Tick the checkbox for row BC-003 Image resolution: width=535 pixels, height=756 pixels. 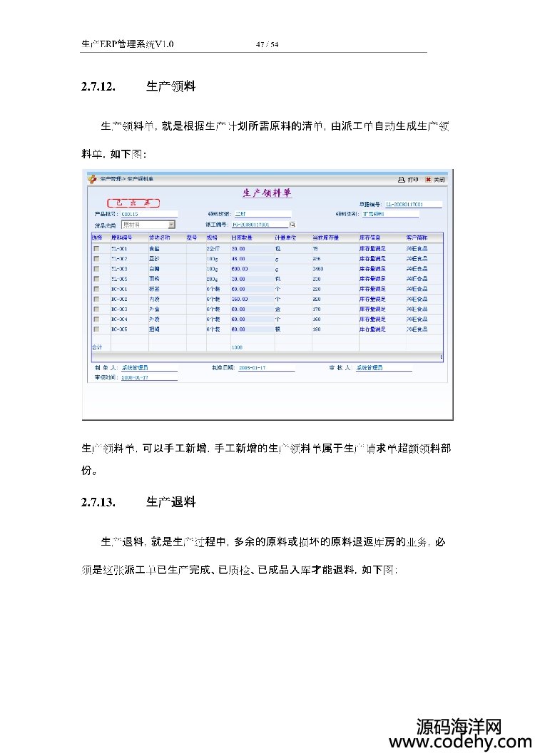96,309
